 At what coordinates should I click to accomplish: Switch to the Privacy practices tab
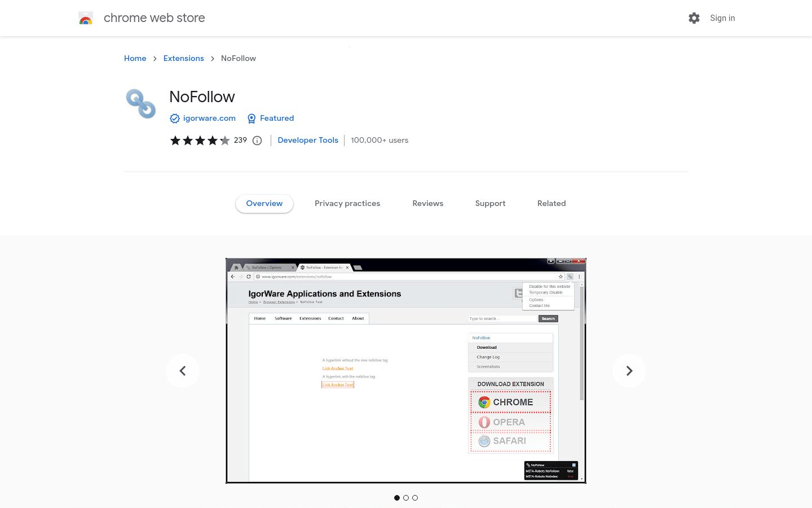tap(347, 203)
